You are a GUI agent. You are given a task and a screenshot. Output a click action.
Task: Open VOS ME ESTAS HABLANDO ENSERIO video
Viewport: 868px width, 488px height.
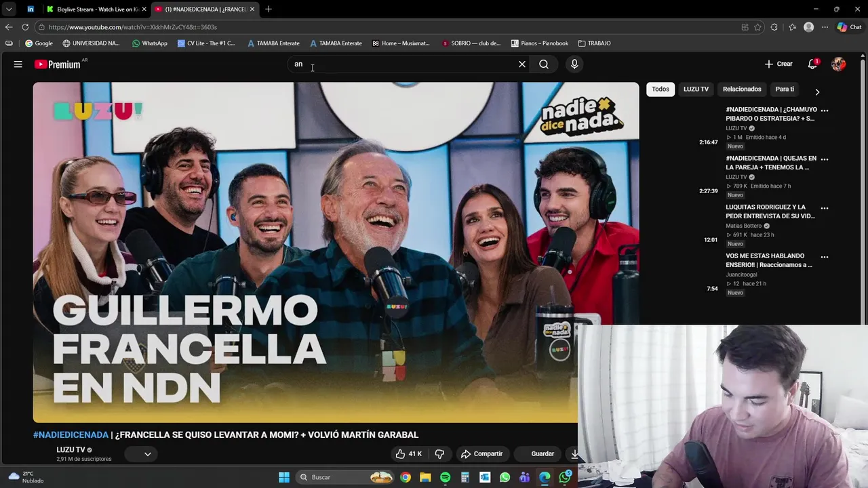click(769, 260)
